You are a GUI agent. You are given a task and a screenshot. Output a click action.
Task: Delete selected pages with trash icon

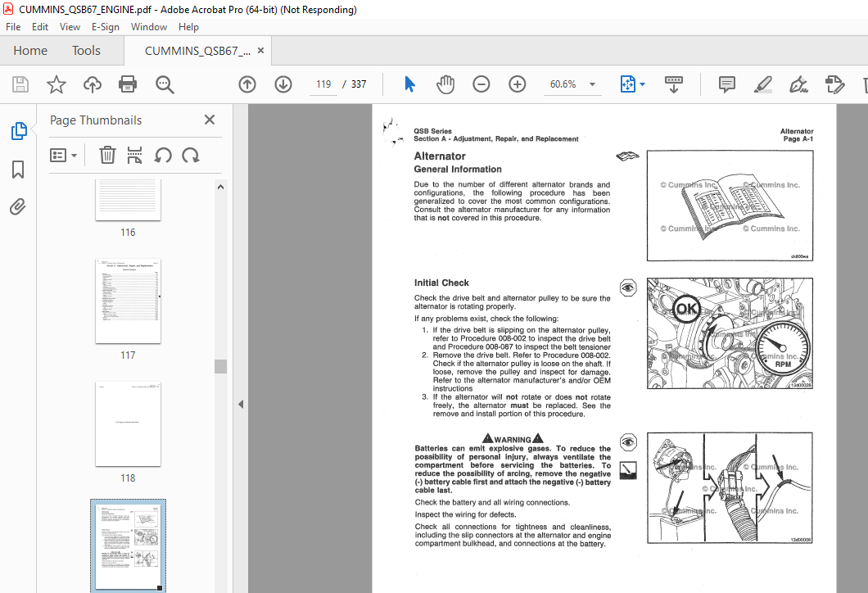pyautogui.click(x=107, y=156)
